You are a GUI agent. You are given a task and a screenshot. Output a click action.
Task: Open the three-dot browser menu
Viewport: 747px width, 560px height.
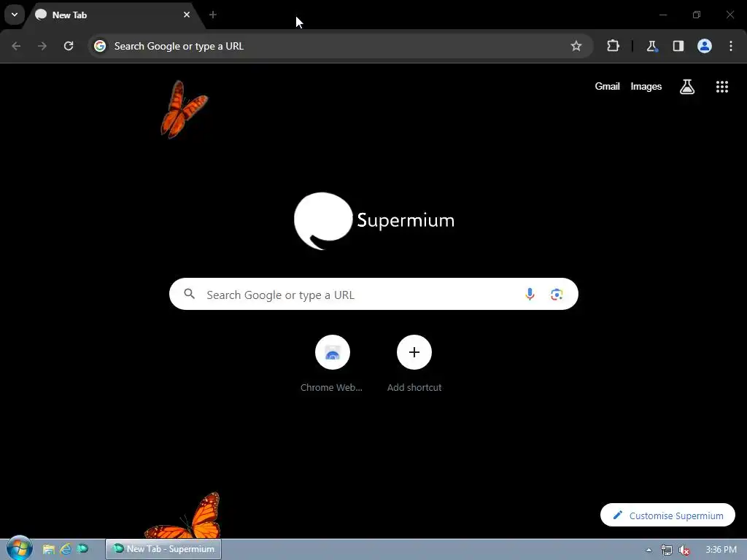click(731, 46)
